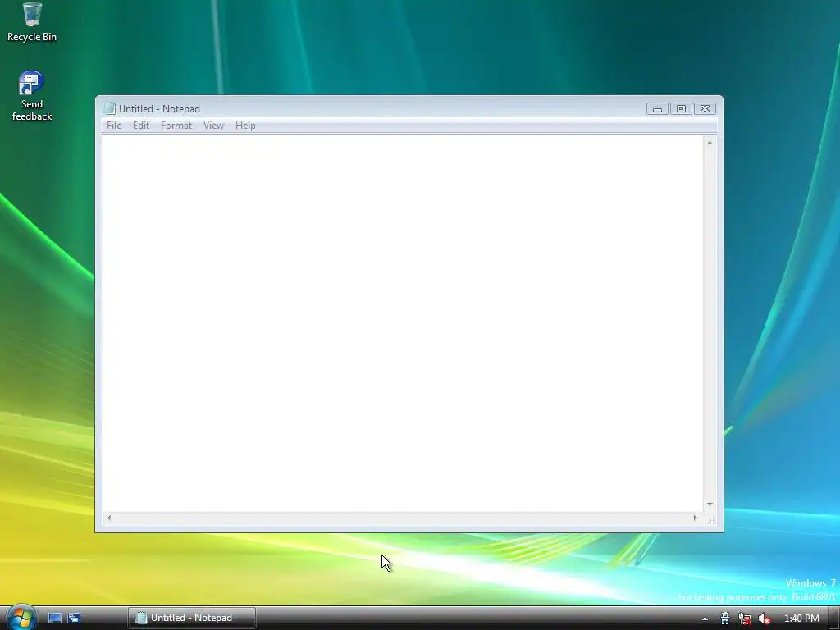Open the File menu in Notepad
The image size is (840, 630).
pos(114,126)
